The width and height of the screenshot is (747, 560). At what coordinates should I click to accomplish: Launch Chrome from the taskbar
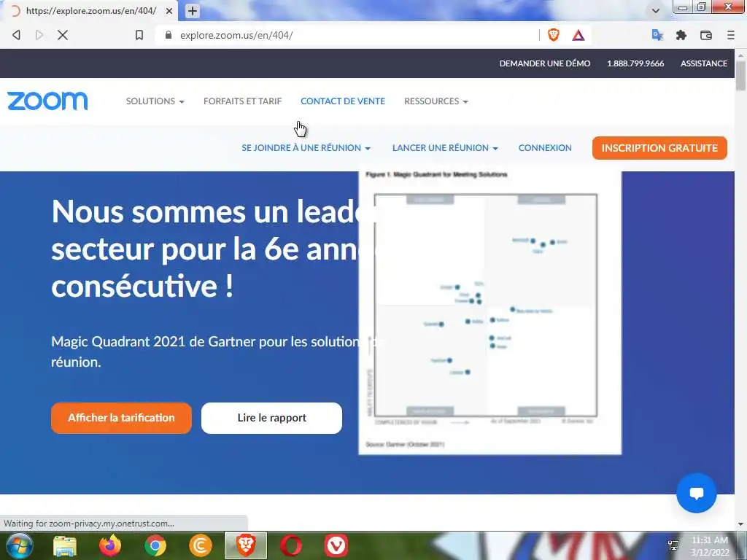point(155,545)
